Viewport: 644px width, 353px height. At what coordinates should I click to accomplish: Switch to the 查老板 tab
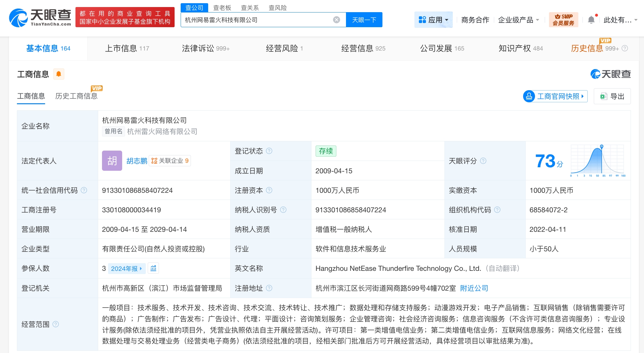click(221, 7)
